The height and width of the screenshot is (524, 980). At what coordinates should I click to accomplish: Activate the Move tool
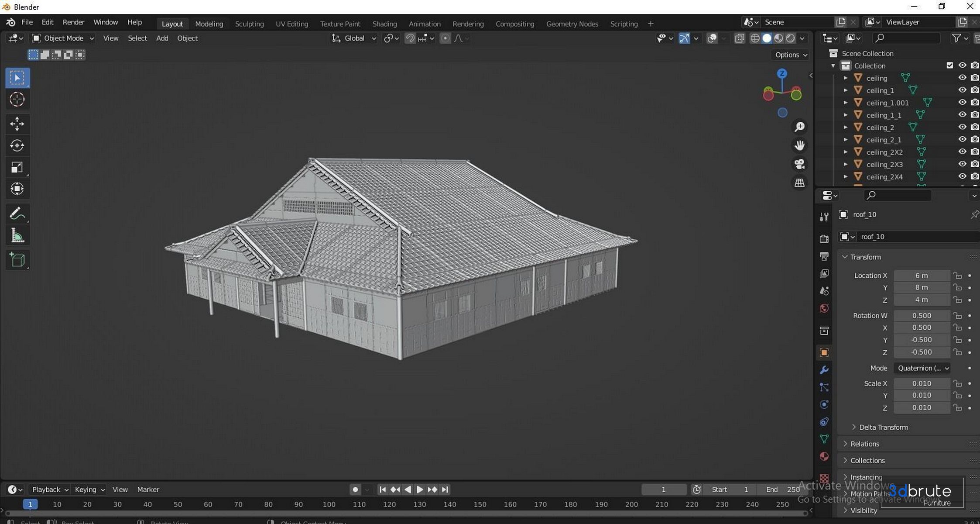click(x=17, y=124)
